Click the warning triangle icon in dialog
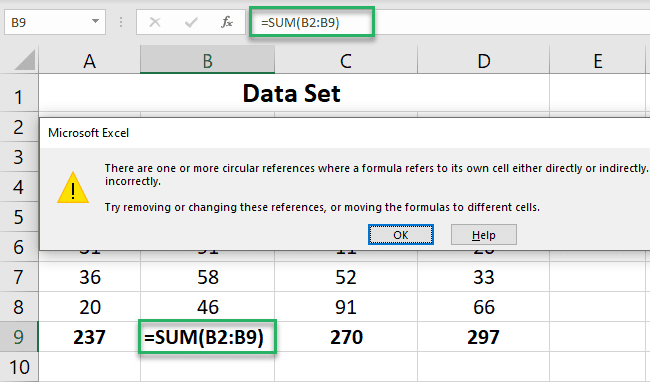This screenshot has height=382, width=650. 73,188
